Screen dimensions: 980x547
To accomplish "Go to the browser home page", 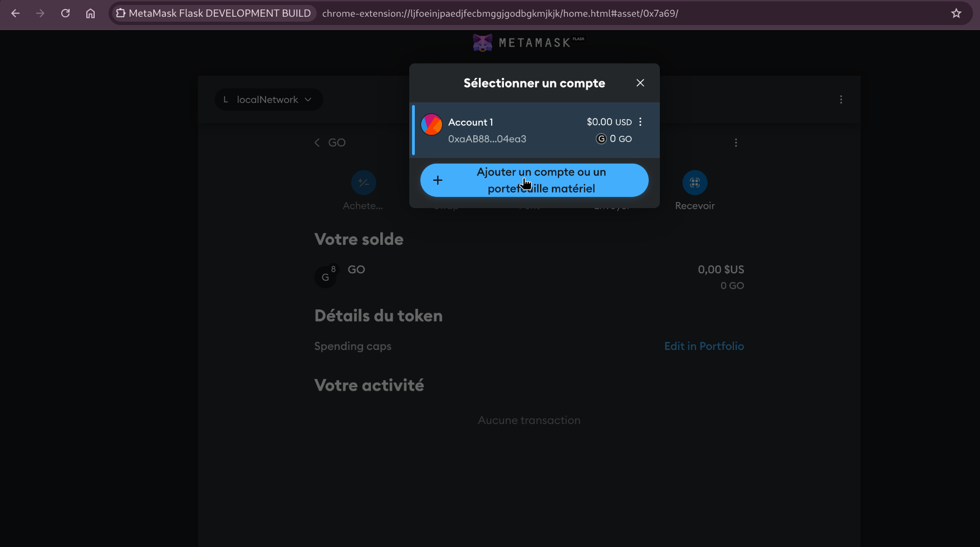I will point(90,13).
